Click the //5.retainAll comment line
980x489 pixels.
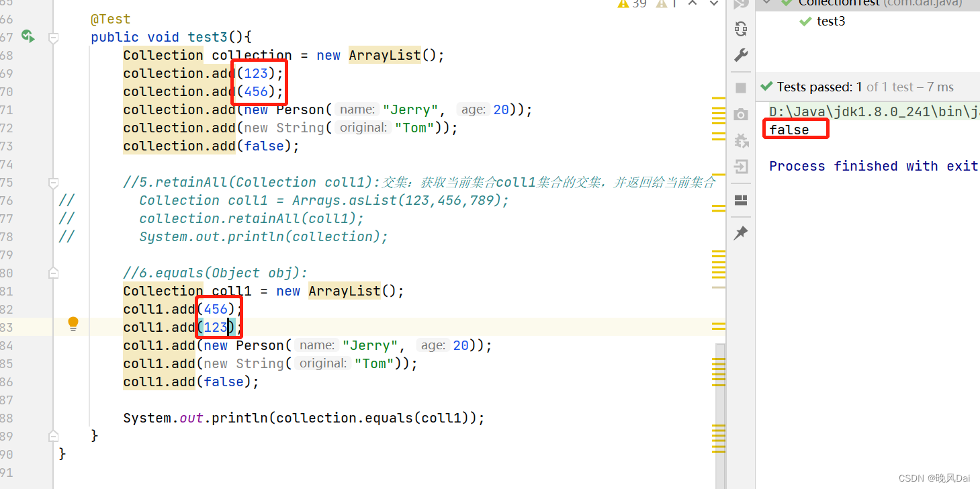pyautogui.click(x=419, y=182)
